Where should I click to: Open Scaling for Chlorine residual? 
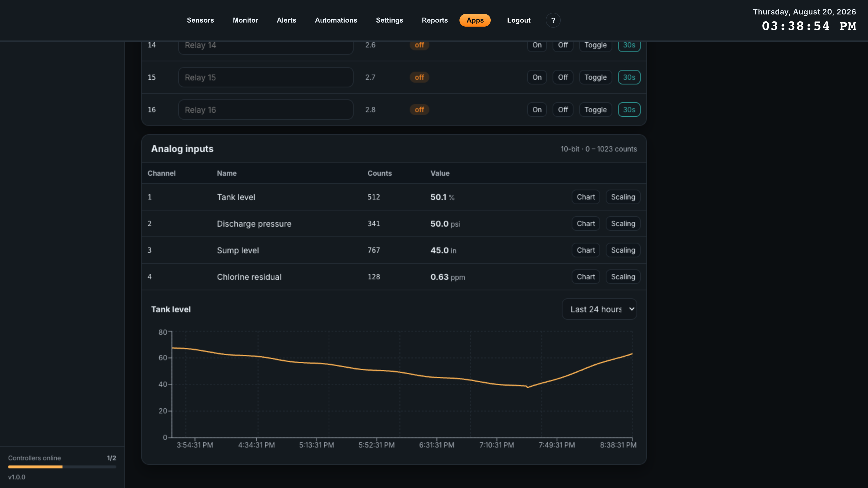coord(623,277)
